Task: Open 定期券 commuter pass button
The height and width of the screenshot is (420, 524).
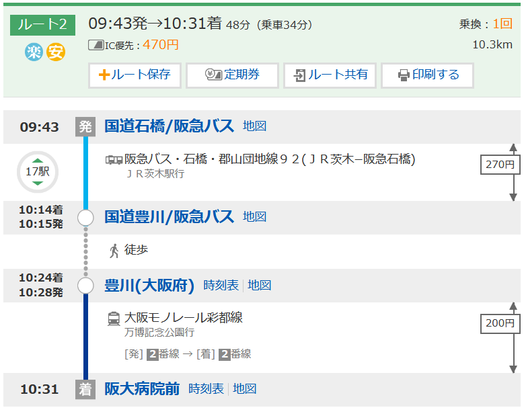Action: [x=232, y=75]
